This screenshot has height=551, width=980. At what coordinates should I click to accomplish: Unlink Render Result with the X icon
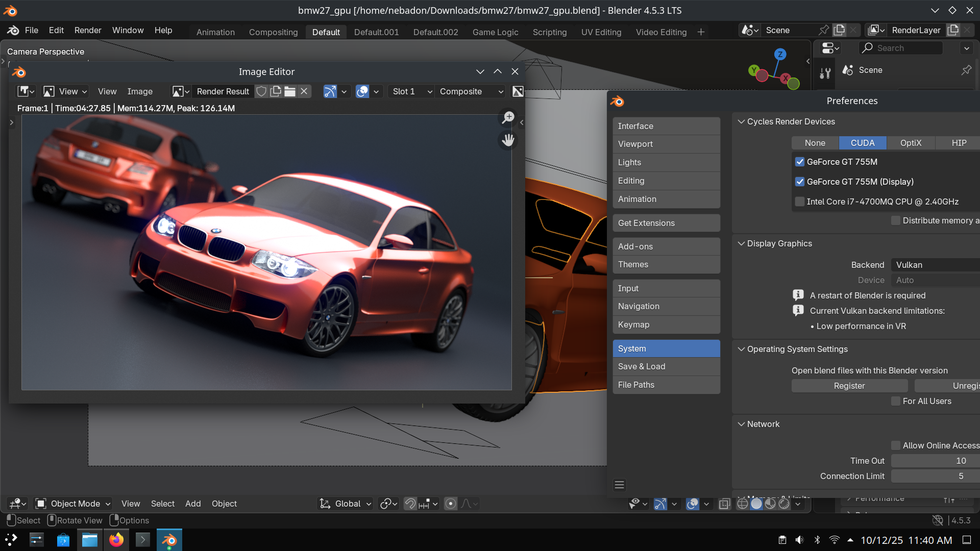(304, 91)
